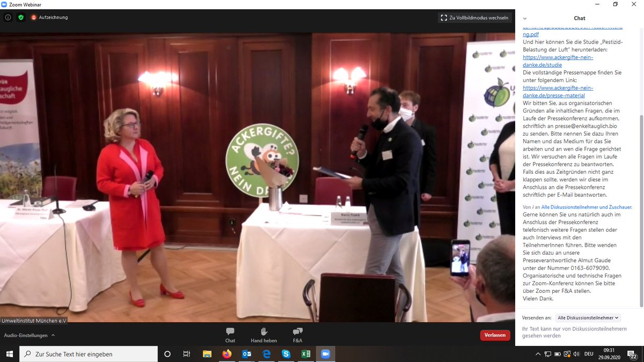Screen dimensions: 644x362
Task: Click the Windows search box
Action: [89, 354]
